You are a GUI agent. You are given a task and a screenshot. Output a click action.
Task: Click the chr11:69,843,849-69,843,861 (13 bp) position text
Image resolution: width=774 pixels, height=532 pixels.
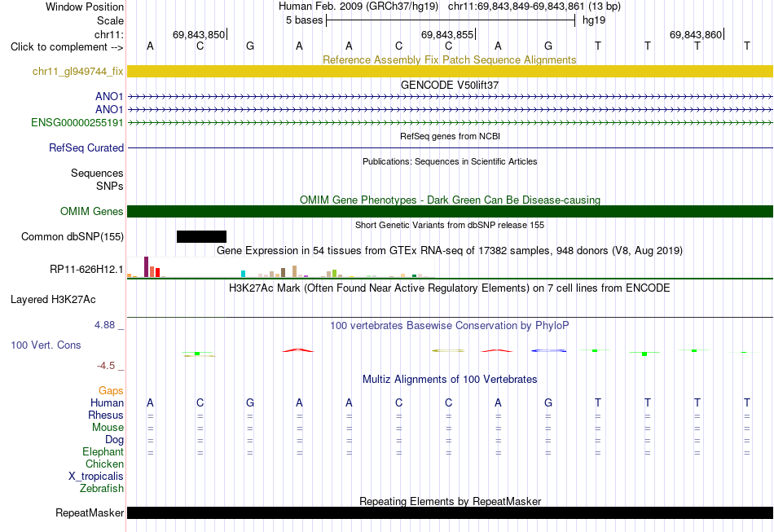[x=534, y=7]
